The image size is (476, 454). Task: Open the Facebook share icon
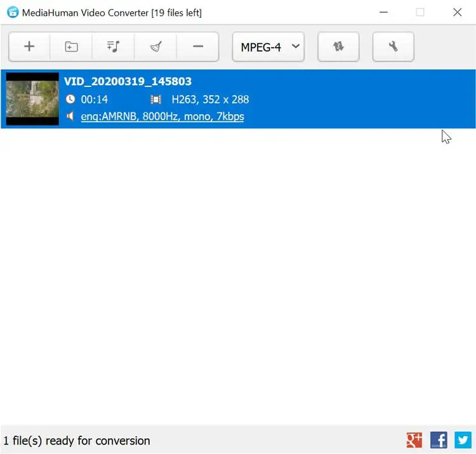point(439,440)
